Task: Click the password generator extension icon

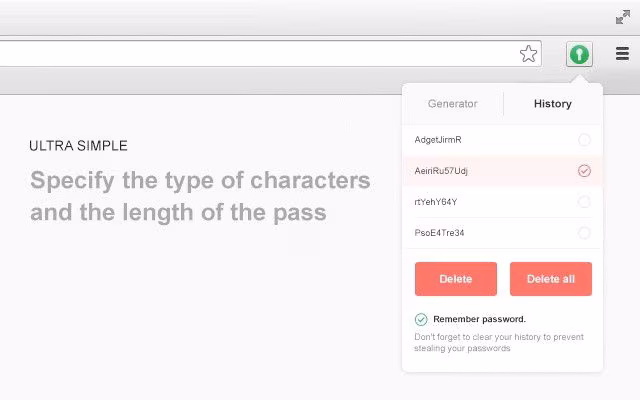Action: point(579,54)
